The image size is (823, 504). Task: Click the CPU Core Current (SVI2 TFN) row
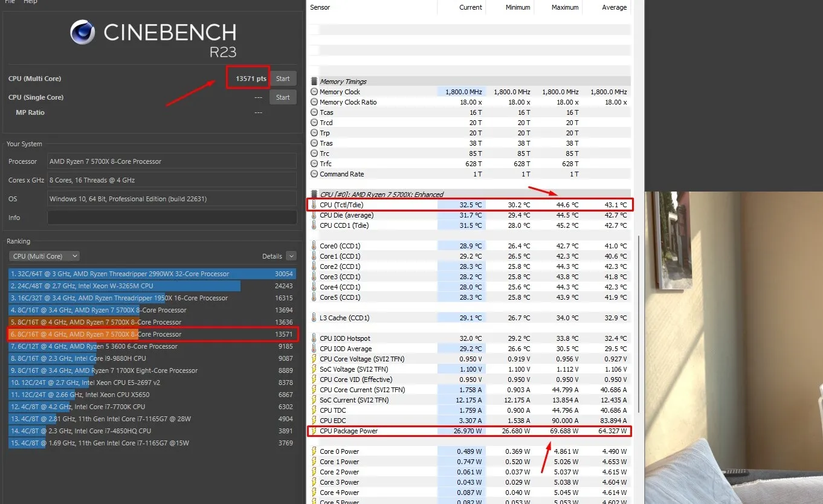(469, 390)
